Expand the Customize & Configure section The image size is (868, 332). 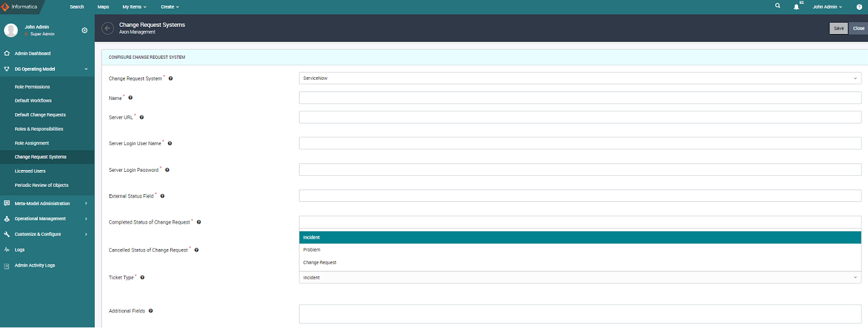point(86,234)
